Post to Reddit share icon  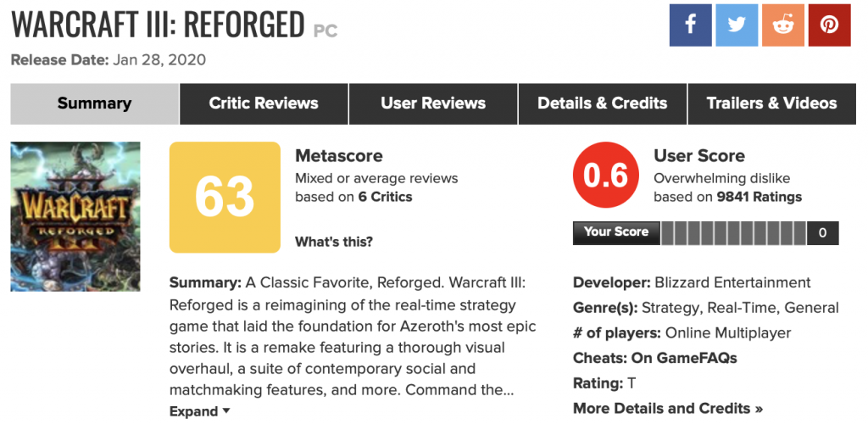pyautogui.click(x=782, y=25)
